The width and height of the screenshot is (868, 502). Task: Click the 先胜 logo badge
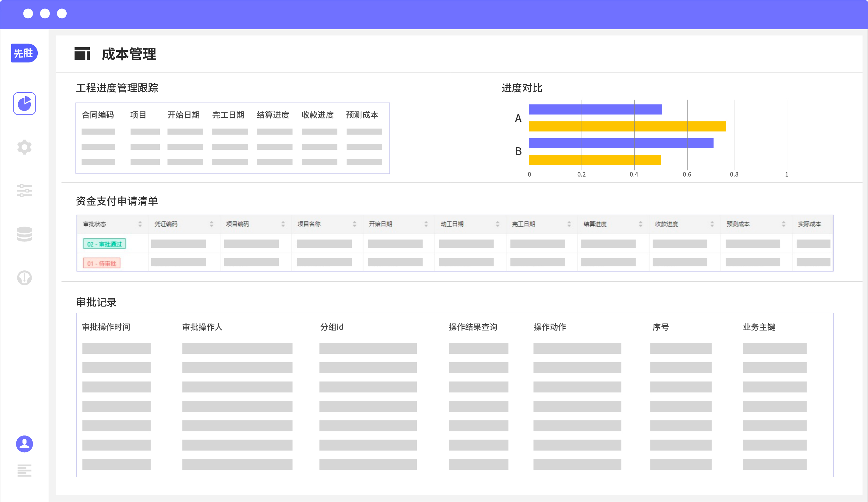(24, 53)
